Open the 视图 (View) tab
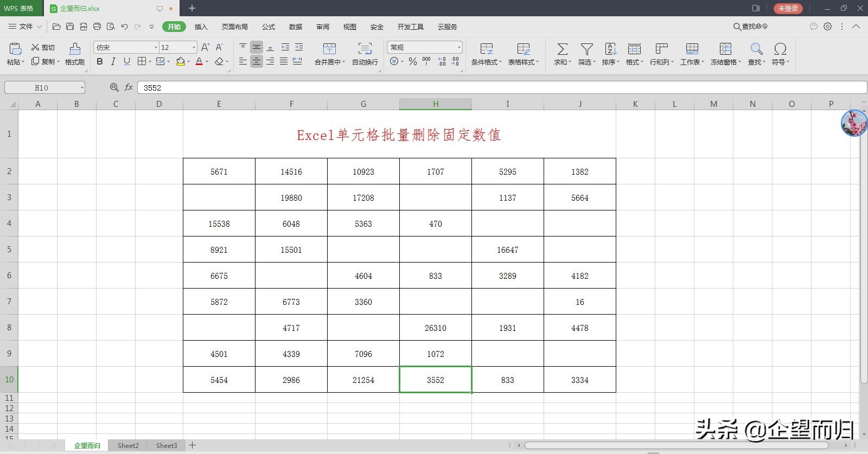Image resolution: width=868 pixels, height=454 pixels. tap(350, 27)
